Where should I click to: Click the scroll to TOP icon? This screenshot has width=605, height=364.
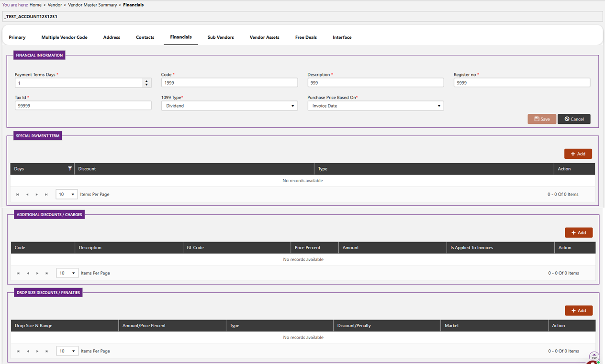click(594, 357)
